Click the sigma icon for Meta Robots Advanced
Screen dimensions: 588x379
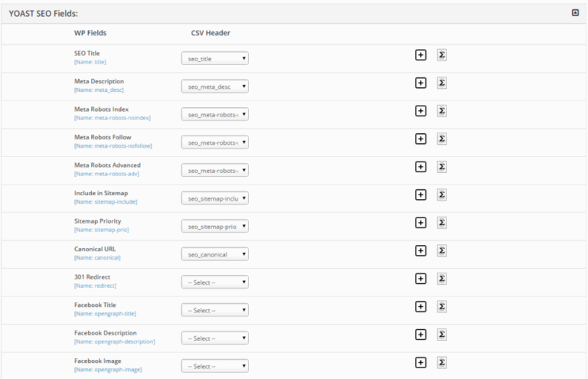click(442, 167)
